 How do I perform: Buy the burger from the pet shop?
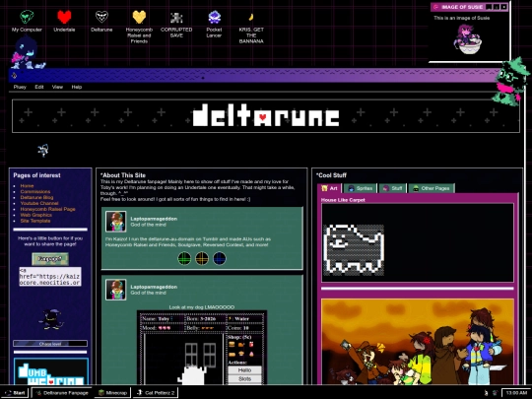tap(232, 345)
